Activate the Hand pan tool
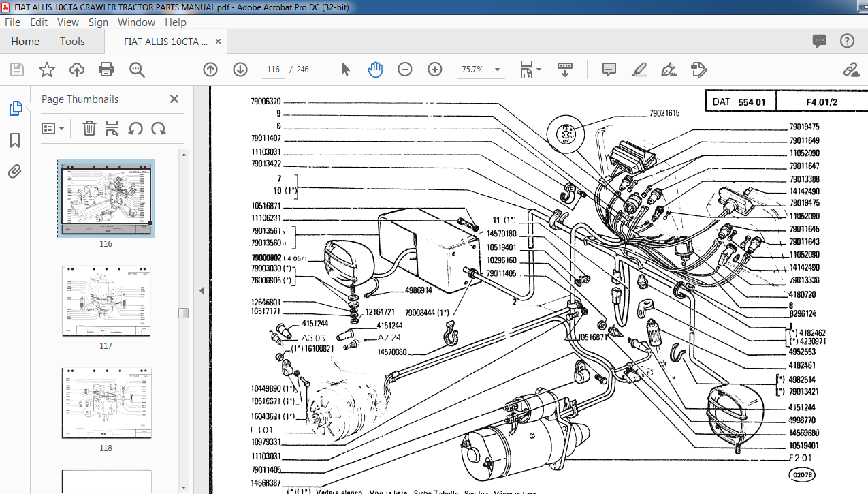 click(x=375, y=70)
